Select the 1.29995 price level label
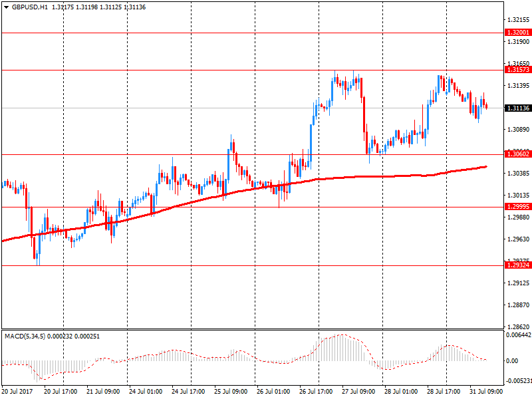This screenshot has width=532, height=399. point(518,207)
